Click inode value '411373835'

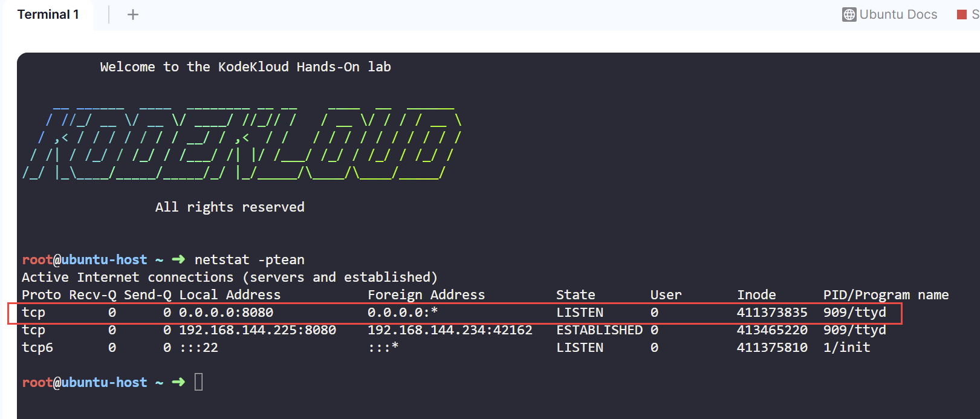772,312
